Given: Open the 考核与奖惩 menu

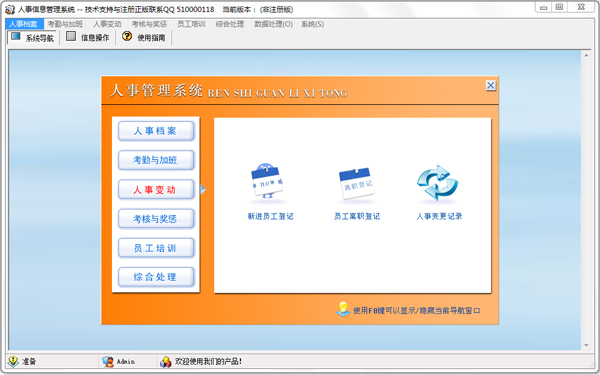Looking at the screenshot, I should (x=149, y=24).
